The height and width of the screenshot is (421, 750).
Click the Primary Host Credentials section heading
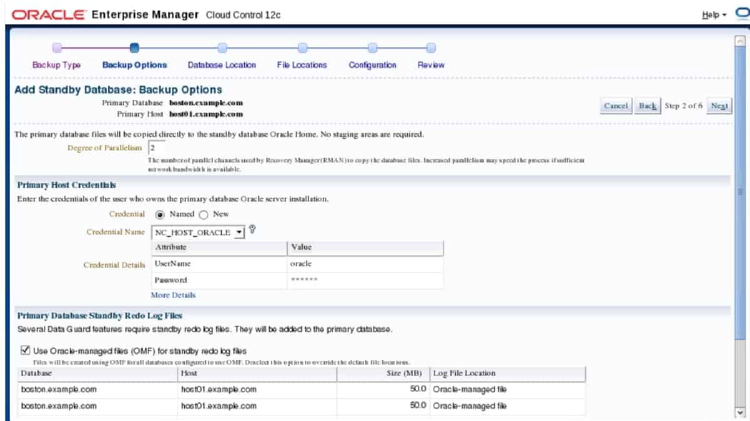coord(66,185)
